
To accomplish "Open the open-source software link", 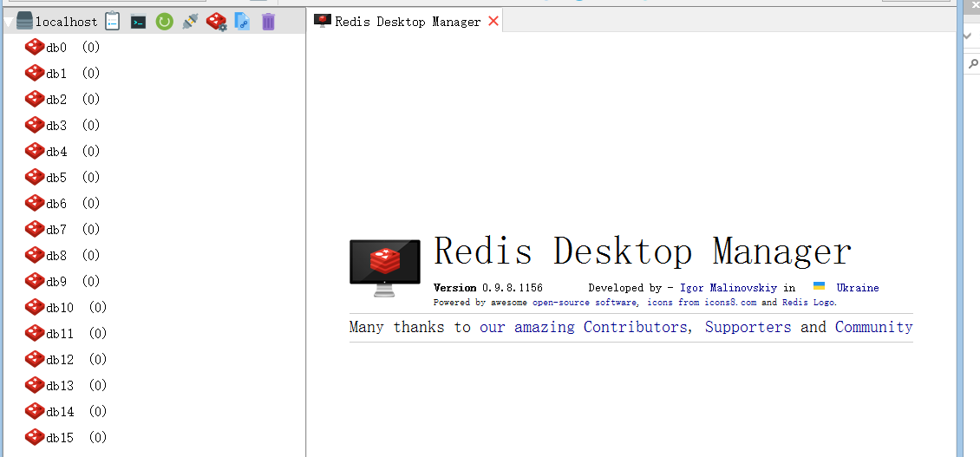I will coord(585,302).
